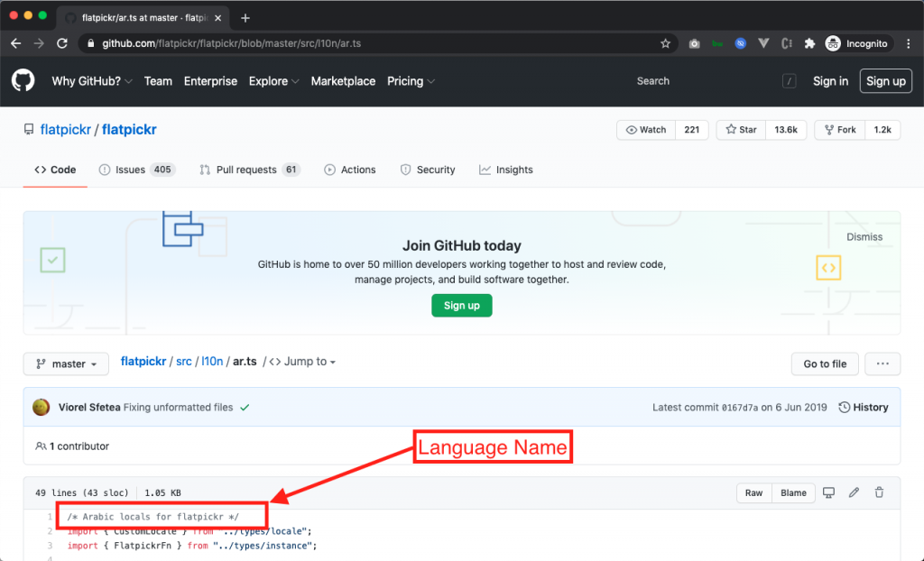The width and height of the screenshot is (924, 561).
Task: Click the 1.2k forks count
Action: [882, 130]
